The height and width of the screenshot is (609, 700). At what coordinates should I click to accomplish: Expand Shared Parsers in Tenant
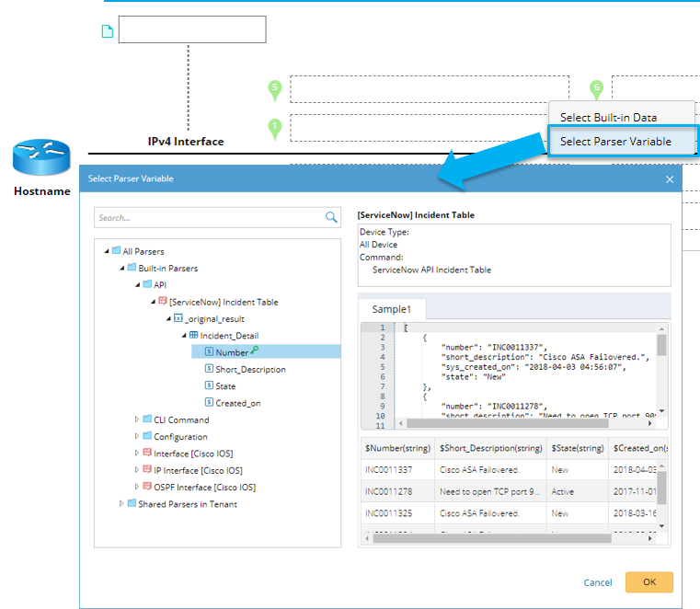click(121, 503)
